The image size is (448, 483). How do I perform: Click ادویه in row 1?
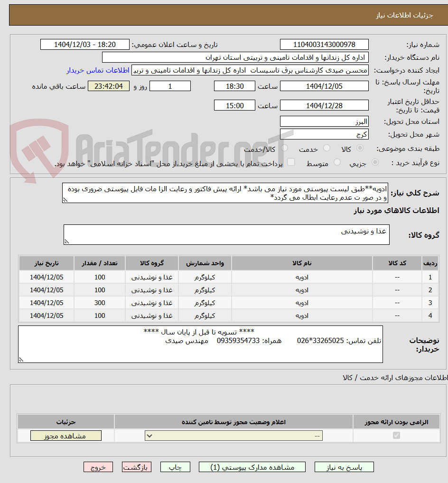pyautogui.click(x=302, y=277)
